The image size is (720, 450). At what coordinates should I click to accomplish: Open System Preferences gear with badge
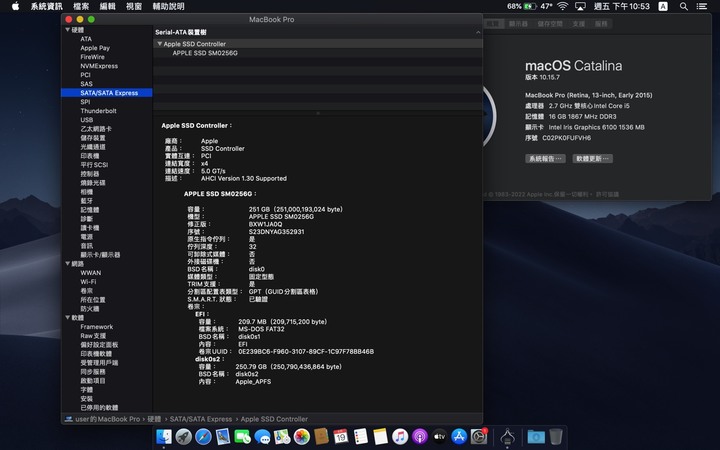[479, 436]
